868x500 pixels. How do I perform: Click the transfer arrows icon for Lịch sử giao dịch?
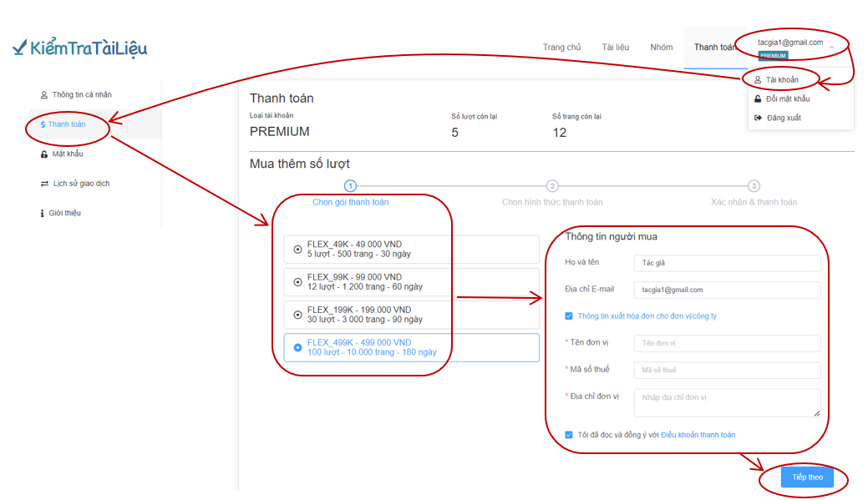point(44,184)
